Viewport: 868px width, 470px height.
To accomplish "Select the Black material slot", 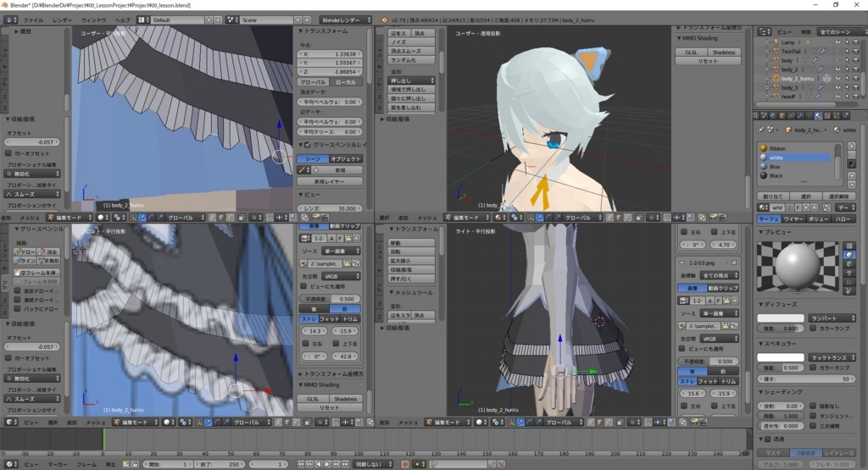I will (x=796, y=176).
